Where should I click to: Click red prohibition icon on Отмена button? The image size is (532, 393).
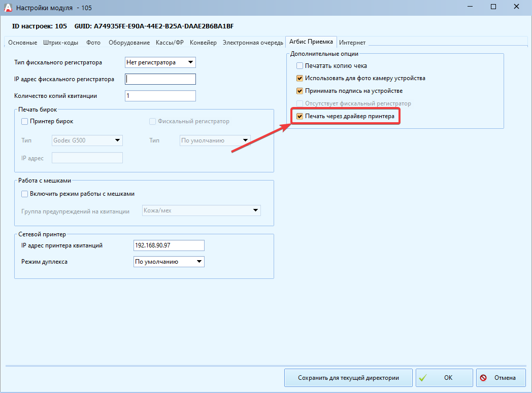pyautogui.click(x=483, y=378)
